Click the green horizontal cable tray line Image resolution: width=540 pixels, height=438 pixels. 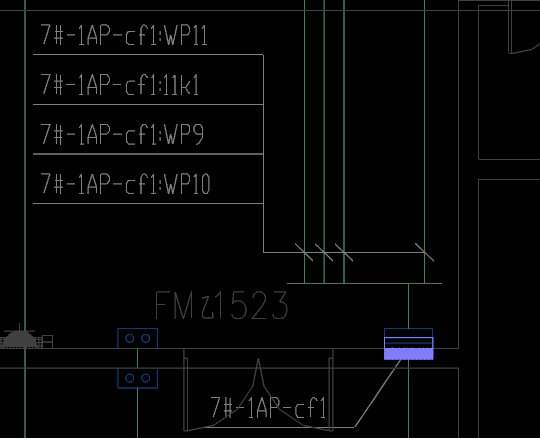tap(364, 283)
